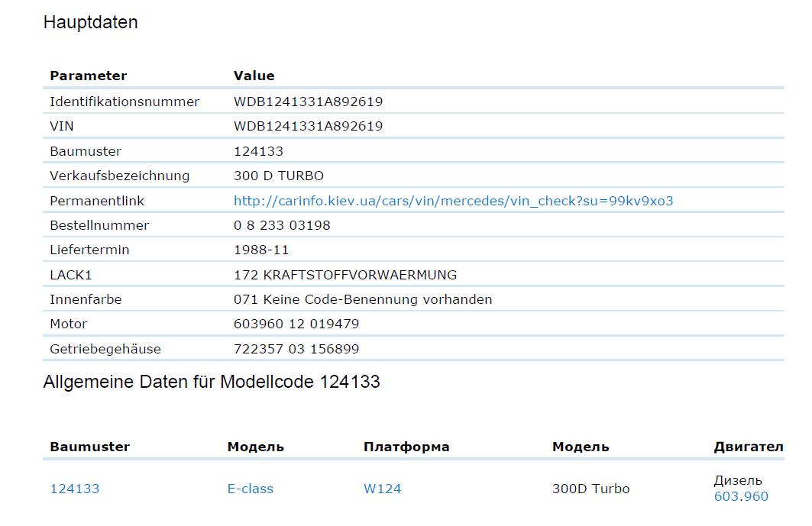The height and width of the screenshot is (526, 812).
Task: Select the Bestellnummer label
Action: [x=99, y=225]
